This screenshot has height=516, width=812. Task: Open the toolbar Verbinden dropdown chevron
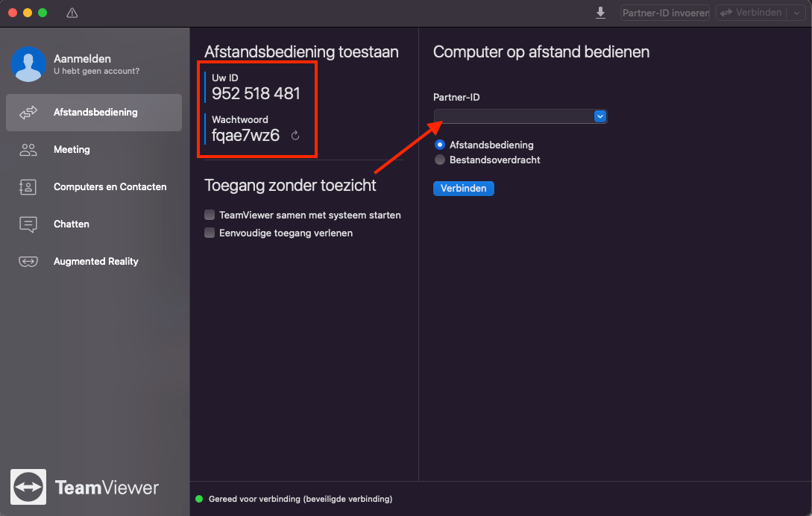click(x=796, y=13)
